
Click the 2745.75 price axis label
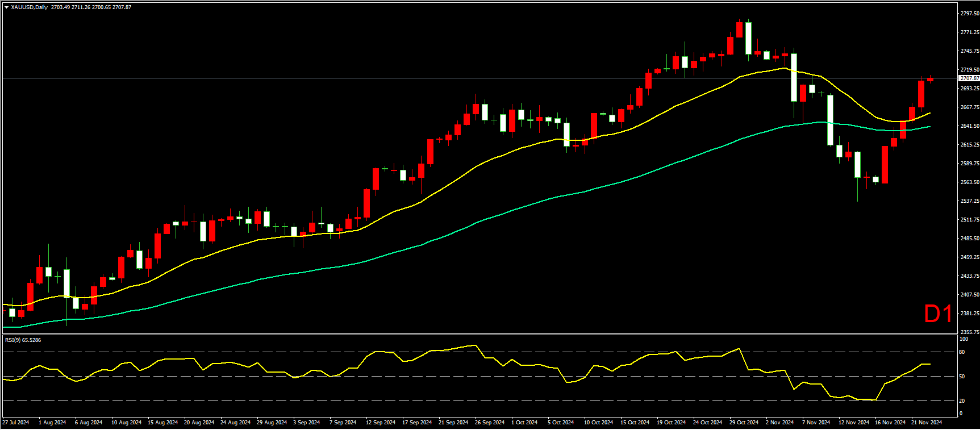tap(969, 51)
